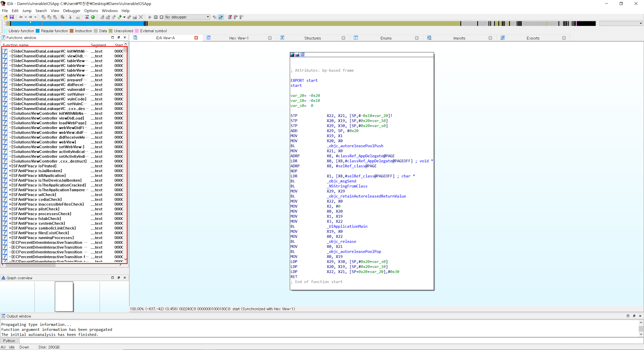Switch to the Imports tab
This screenshot has width=644, height=350.
(459, 38)
